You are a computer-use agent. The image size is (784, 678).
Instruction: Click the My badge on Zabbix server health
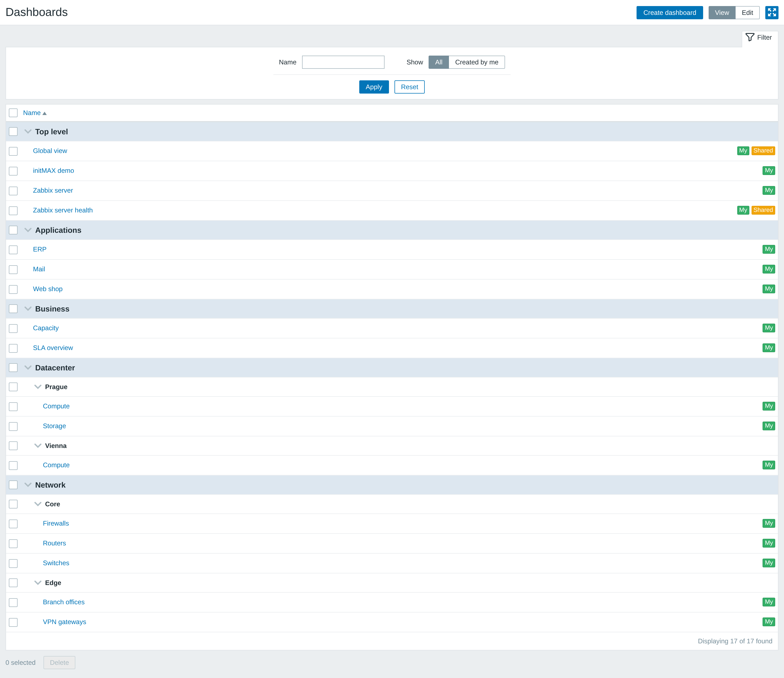743,210
